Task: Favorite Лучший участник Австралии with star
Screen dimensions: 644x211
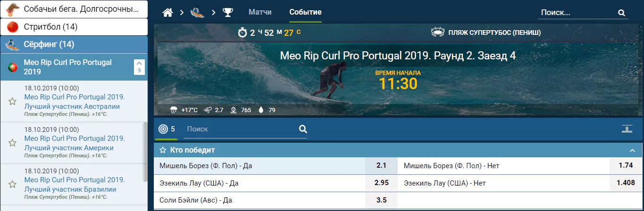Action: tap(12, 101)
